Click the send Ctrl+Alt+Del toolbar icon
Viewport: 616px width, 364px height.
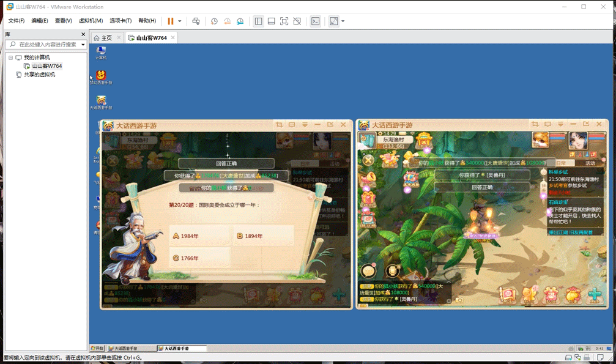pos(196,21)
